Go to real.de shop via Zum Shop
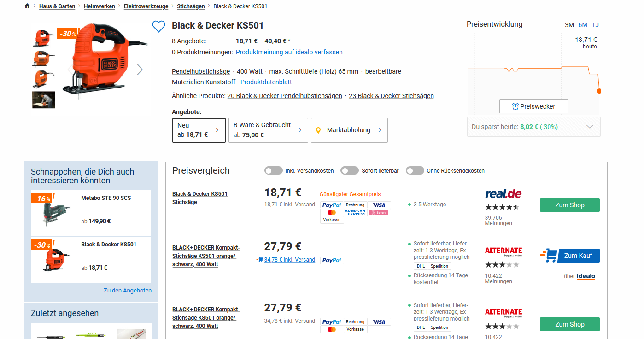 [569, 205]
